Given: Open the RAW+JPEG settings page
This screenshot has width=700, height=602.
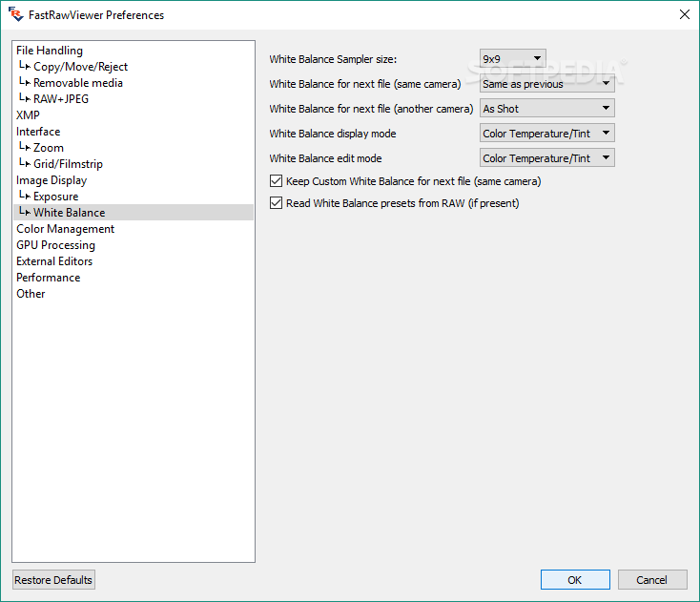Looking at the screenshot, I should [x=61, y=98].
